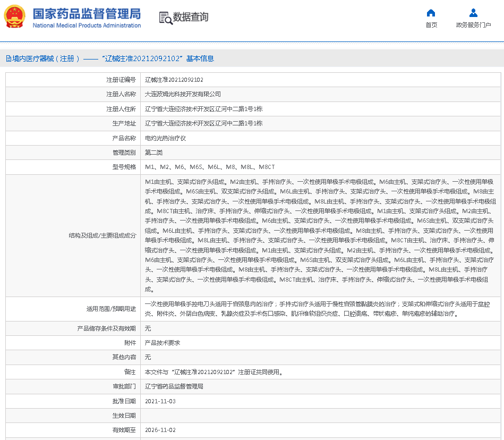The image size is (504, 440).
Task: Select the model list M1、M2、M6 value
Action: click(x=210, y=167)
